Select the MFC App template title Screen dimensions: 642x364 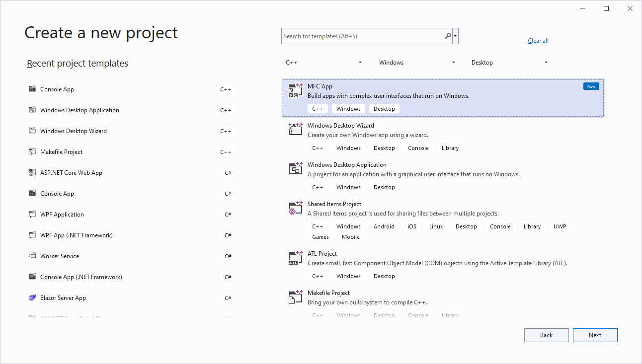pyautogui.click(x=320, y=86)
